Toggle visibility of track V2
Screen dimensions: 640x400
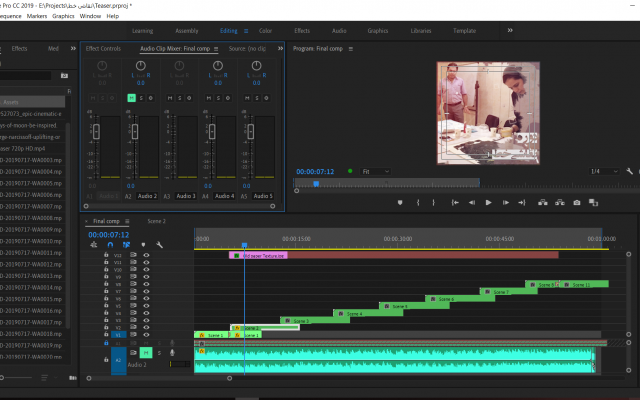(x=146, y=327)
